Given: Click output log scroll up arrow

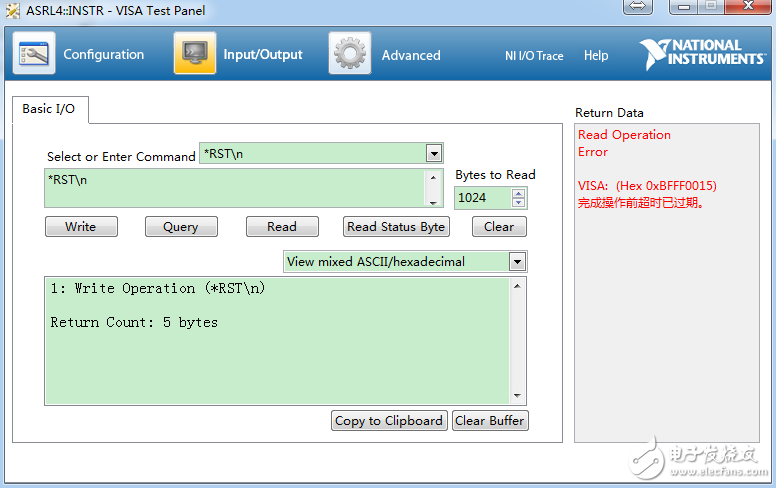Looking at the screenshot, I should tap(517, 286).
